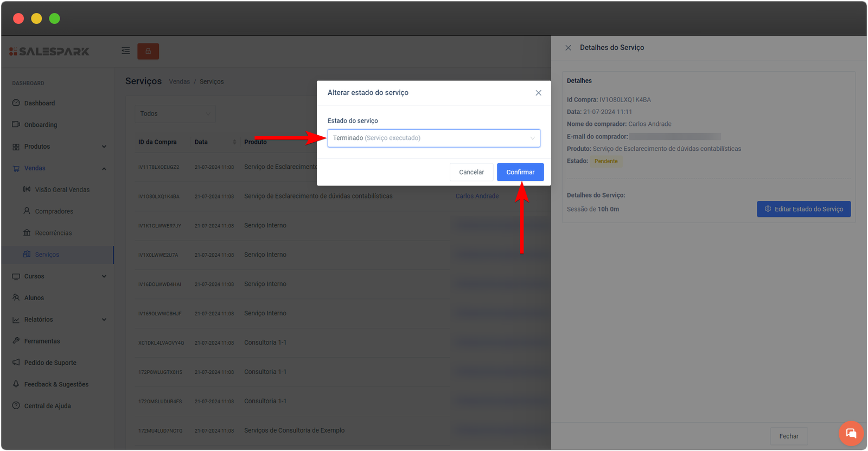The width and height of the screenshot is (868, 451).
Task: Go to Compradores in the sidebar
Action: (54, 211)
